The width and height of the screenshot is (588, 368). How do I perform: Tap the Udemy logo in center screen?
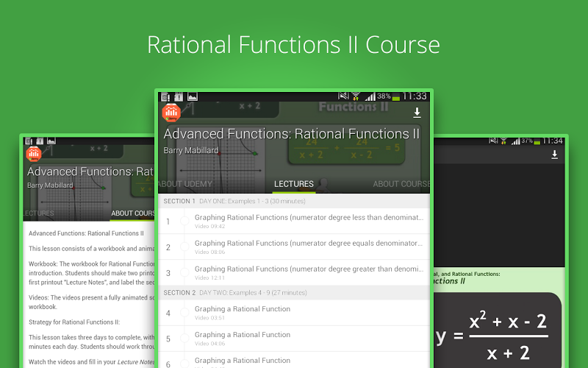tap(171, 113)
